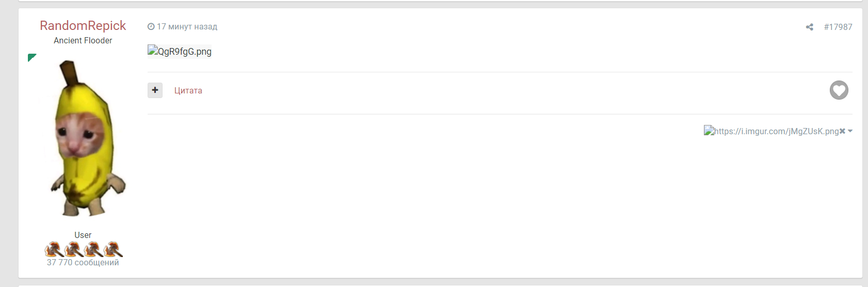Click the last hammer rank badge
The image size is (868, 287).
tap(113, 250)
